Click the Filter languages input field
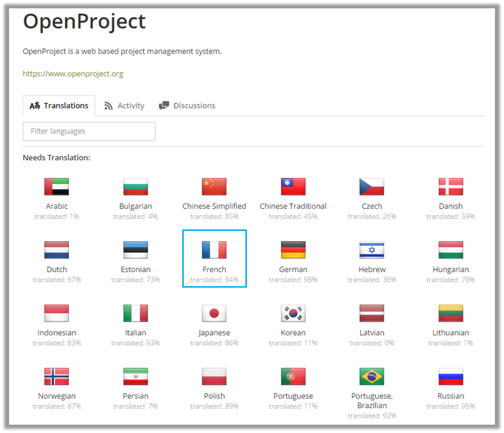The width and height of the screenshot is (504, 433). coord(89,131)
